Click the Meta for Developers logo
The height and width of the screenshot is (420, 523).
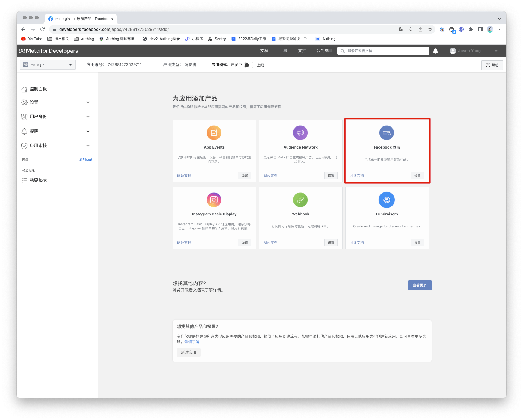[x=49, y=51]
